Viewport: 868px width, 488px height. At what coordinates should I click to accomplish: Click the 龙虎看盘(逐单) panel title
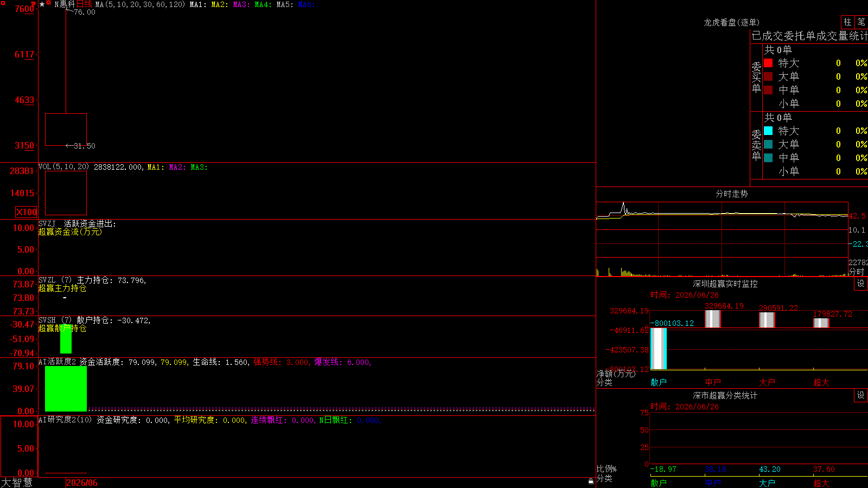[731, 22]
